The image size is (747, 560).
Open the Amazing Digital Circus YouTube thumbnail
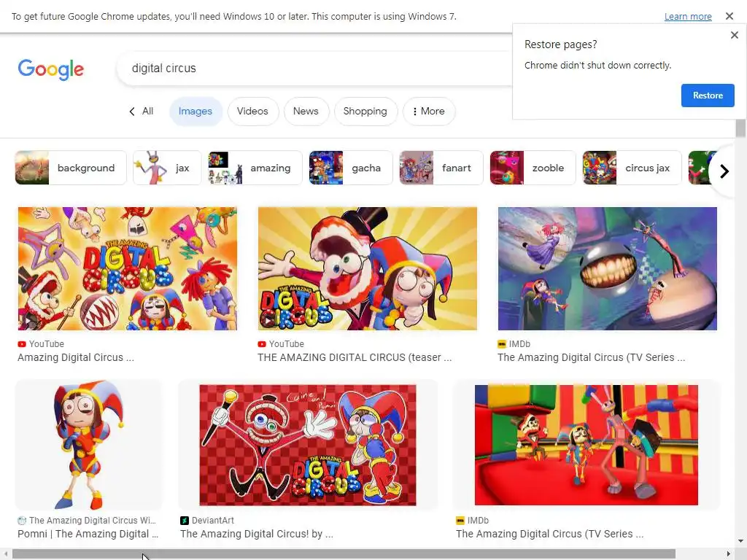coord(127,268)
